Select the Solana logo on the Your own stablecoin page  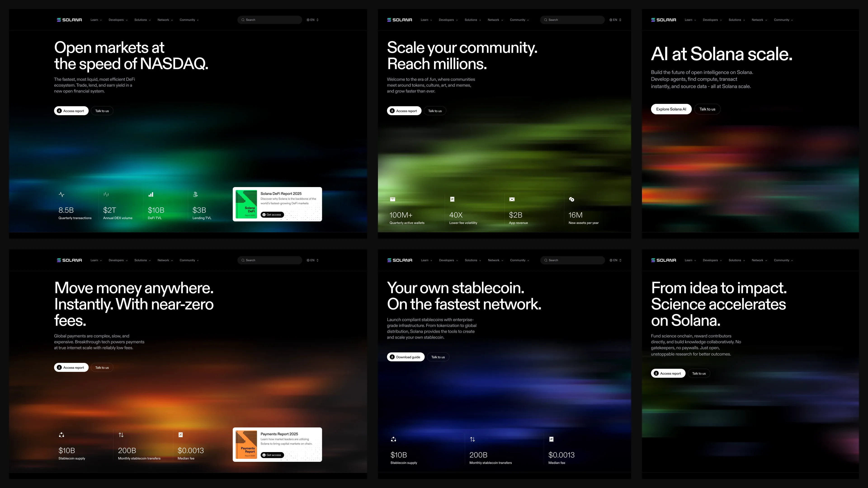(x=400, y=260)
